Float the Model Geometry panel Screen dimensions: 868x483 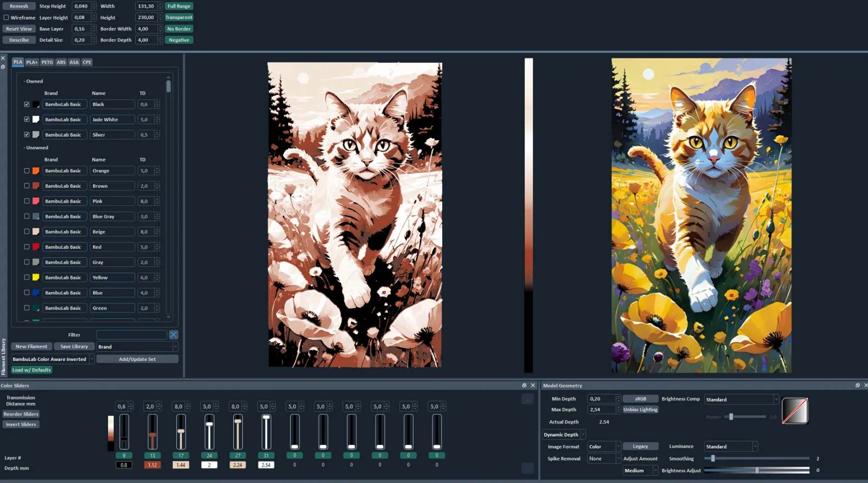pyautogui.click(x=858, y=385)
